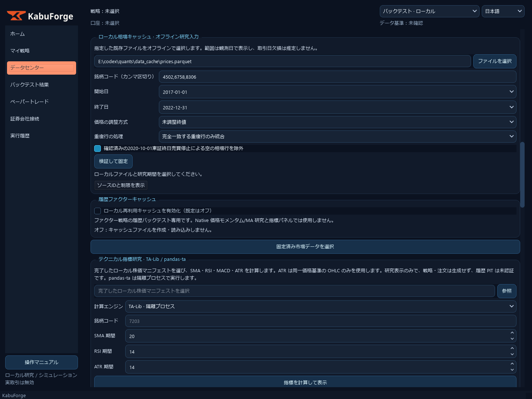Open the 操作マニュアル manual
Viewport: 532px width, 399px height.
pyautogui.click(x=41, y=362)
